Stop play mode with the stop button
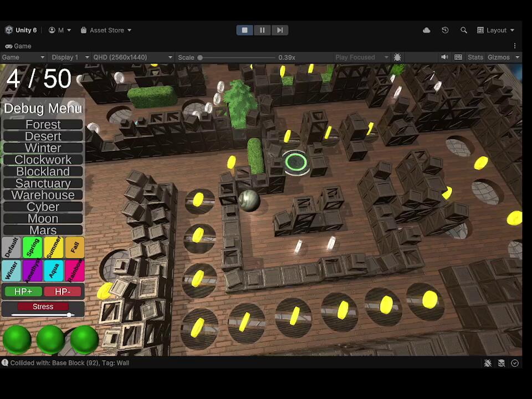The width and height of the screenshot is (532, 399). point(244,30)
